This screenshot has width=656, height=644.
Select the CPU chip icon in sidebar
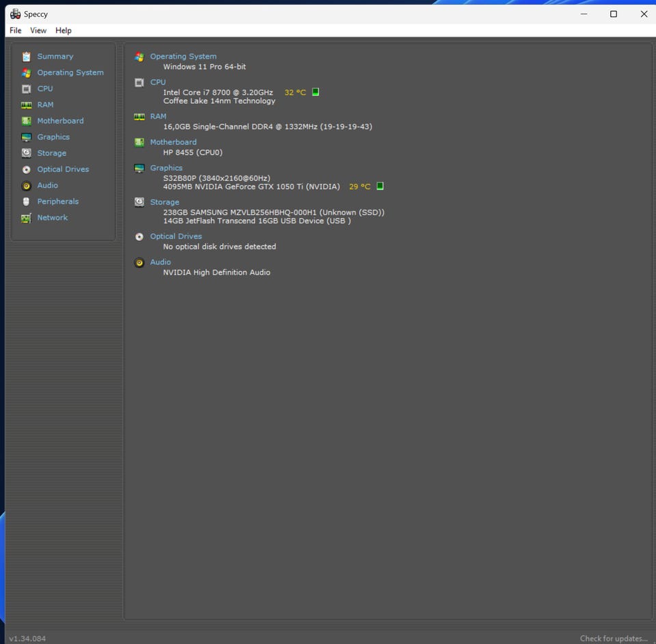tap(27, 89)
